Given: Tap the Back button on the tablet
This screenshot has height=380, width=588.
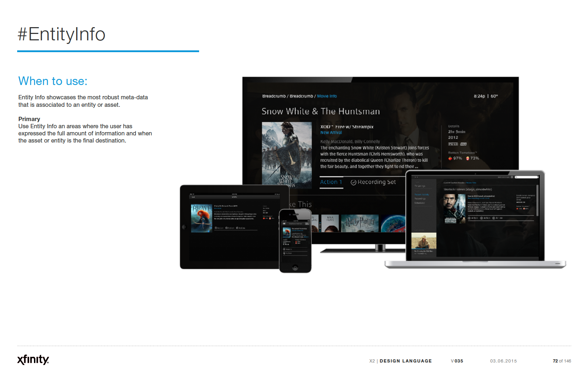Looking at the screenshot, I should pyautogui.click(x=193, y=197).
